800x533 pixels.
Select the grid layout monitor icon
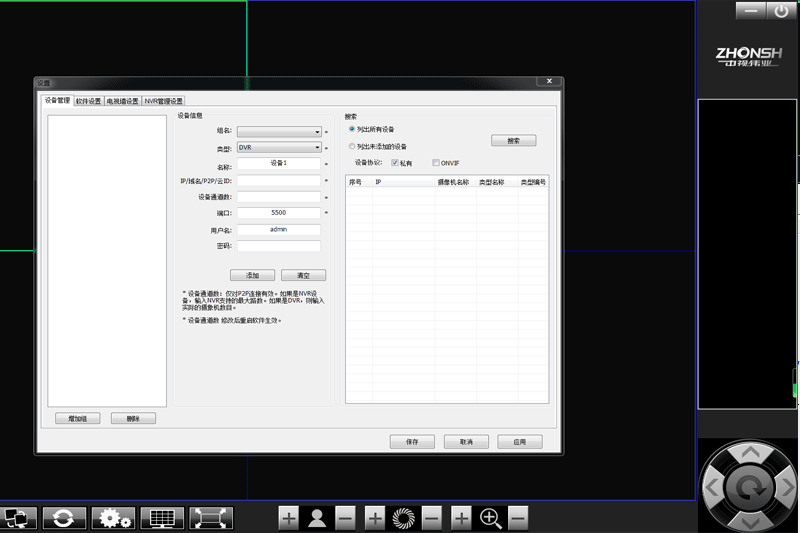pos(162,518)
